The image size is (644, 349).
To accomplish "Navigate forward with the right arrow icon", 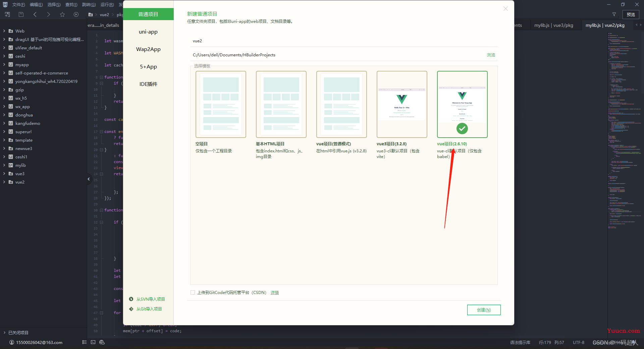I will (49, 14).
